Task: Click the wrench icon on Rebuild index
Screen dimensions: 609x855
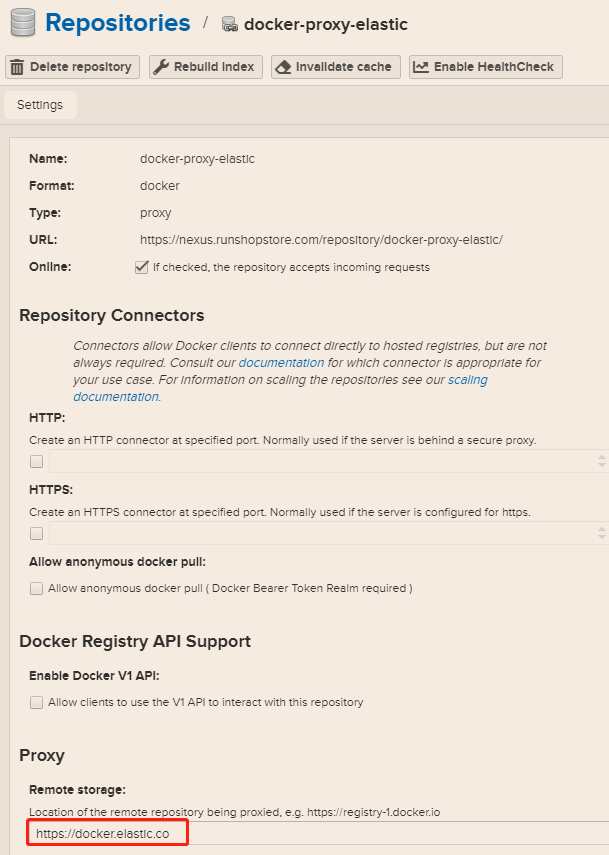Action: pos(161,67)
